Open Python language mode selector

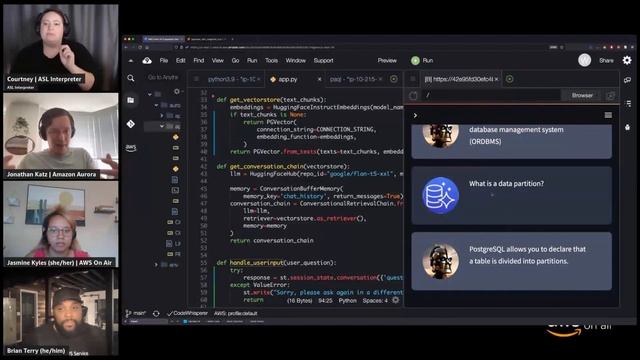click(x=347, y=300)
